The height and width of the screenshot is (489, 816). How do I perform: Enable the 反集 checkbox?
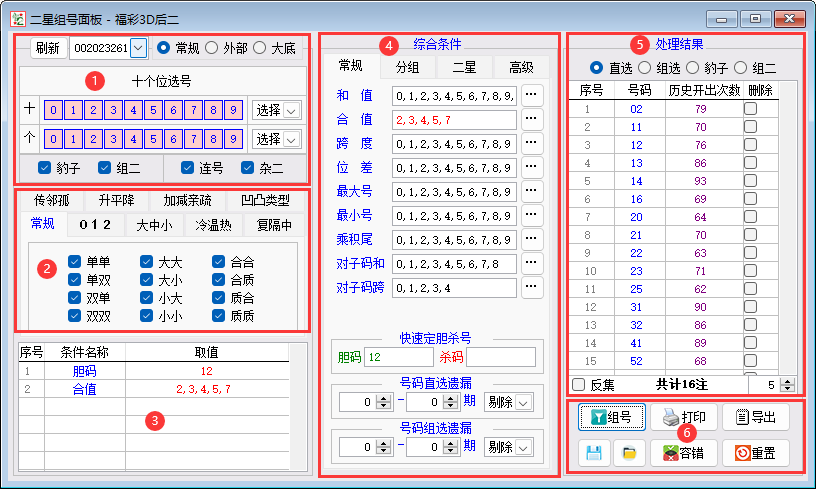(577, 384)
